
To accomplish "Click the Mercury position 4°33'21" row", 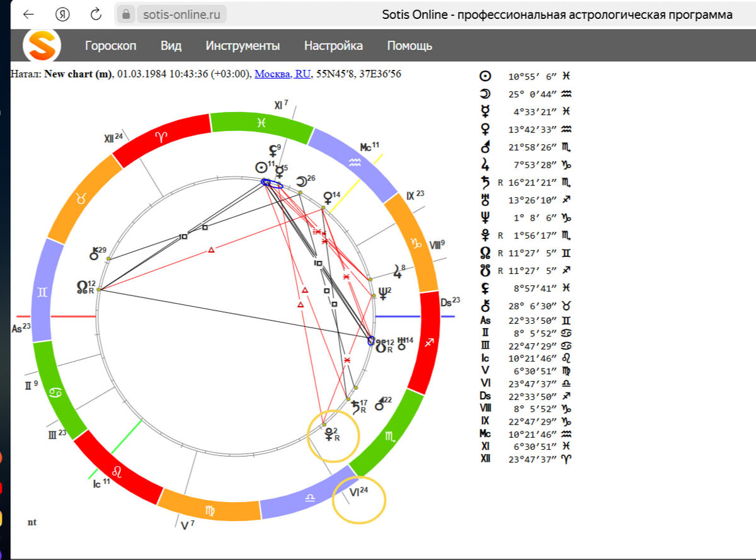I will (x=525, y=111).
